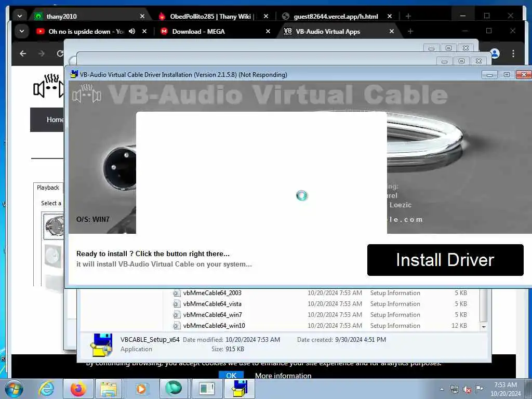Click the VB-Cable setup taskbar icon
The height and width of the screenshot is (399, 532).
(240, 389)
